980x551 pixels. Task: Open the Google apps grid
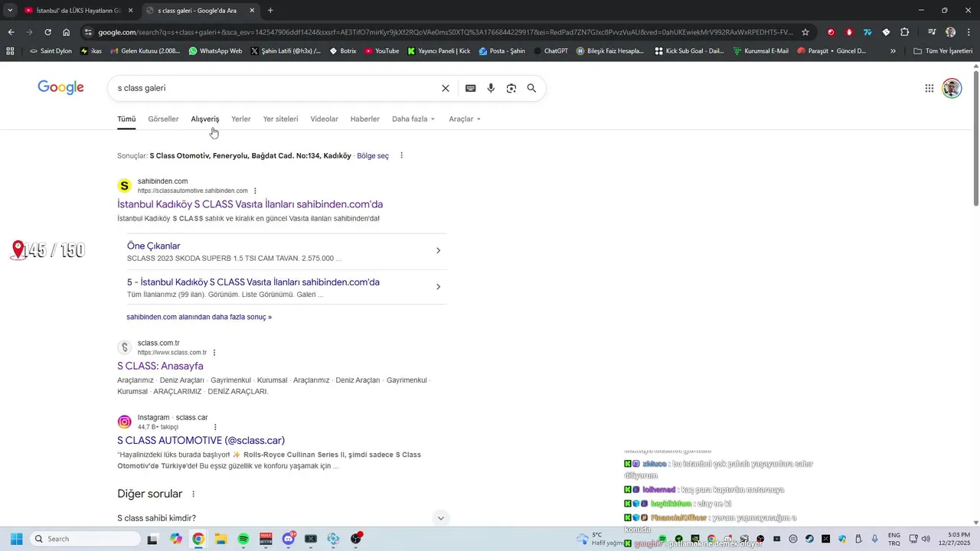[x=929, y=88]
